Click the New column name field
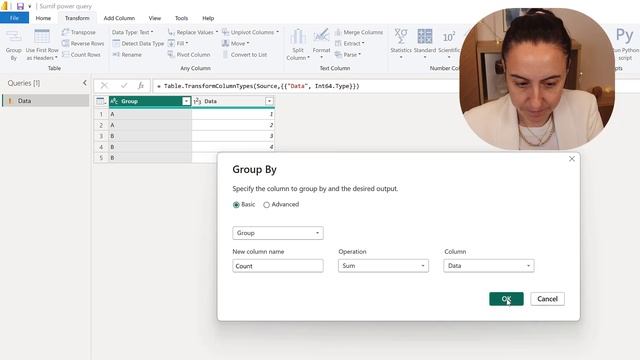This screenshot has width=640, height=360. click(278, 266)
